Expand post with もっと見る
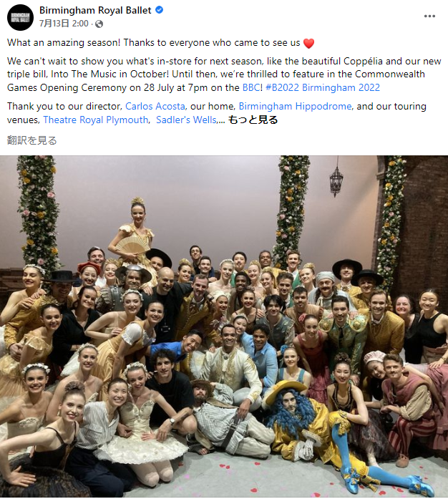The image size is (448, 499). point(253,120)
